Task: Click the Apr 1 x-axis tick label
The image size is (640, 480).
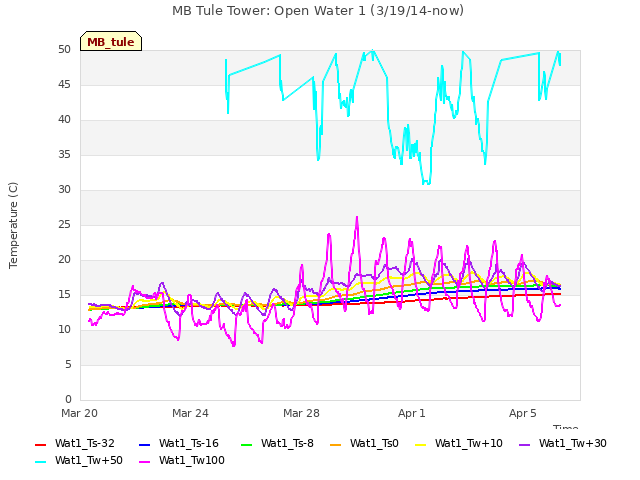Action: click(412, 413)
